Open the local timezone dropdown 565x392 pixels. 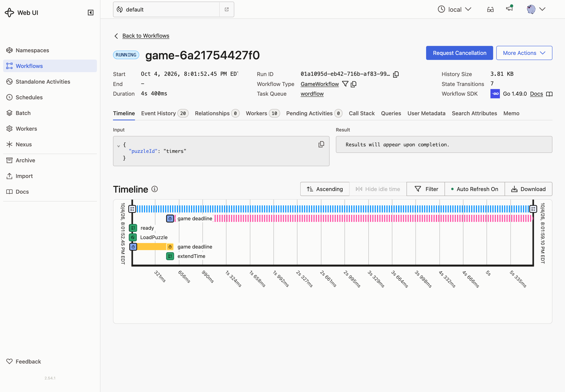[x=455, y=9]
